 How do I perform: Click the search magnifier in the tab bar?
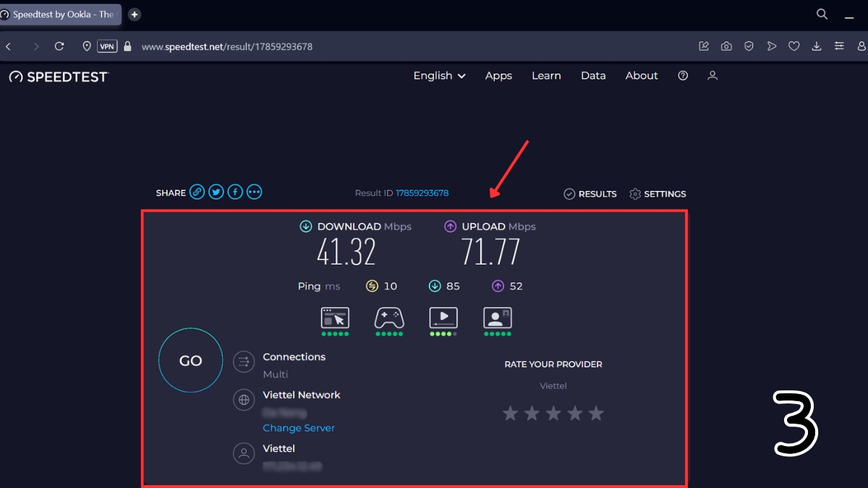pos(822,14)
